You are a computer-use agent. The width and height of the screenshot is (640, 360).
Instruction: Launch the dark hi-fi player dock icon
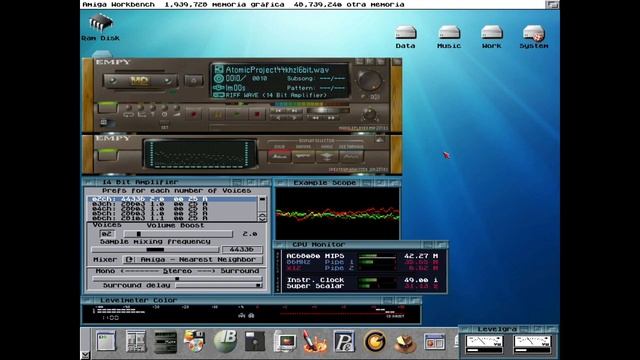tap(165, 342)
